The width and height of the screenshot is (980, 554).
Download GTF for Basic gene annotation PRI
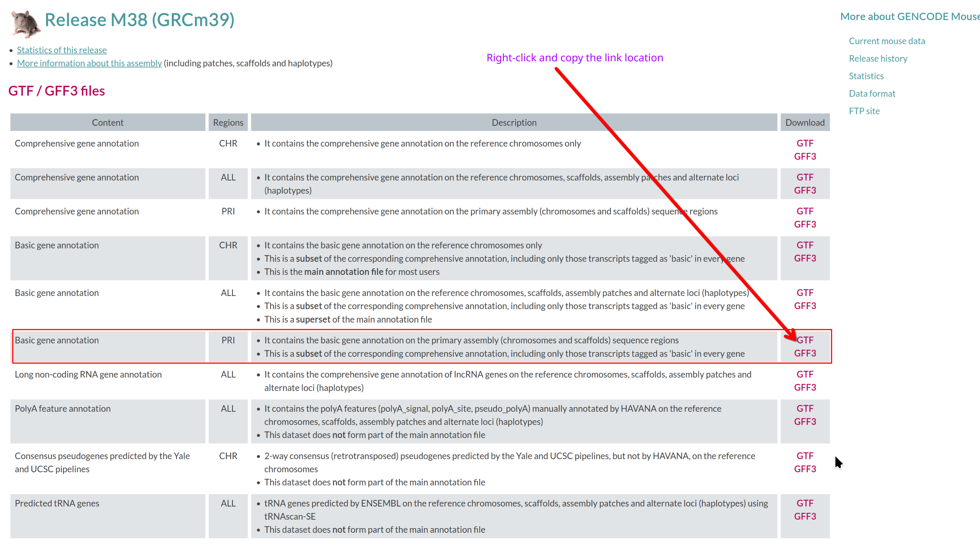[805, 340]
